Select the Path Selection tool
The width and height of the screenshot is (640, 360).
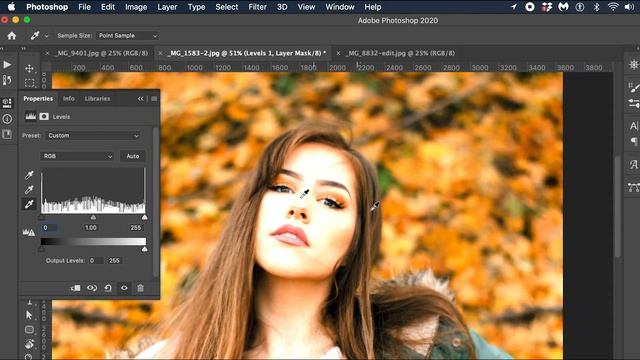(29, 315)
